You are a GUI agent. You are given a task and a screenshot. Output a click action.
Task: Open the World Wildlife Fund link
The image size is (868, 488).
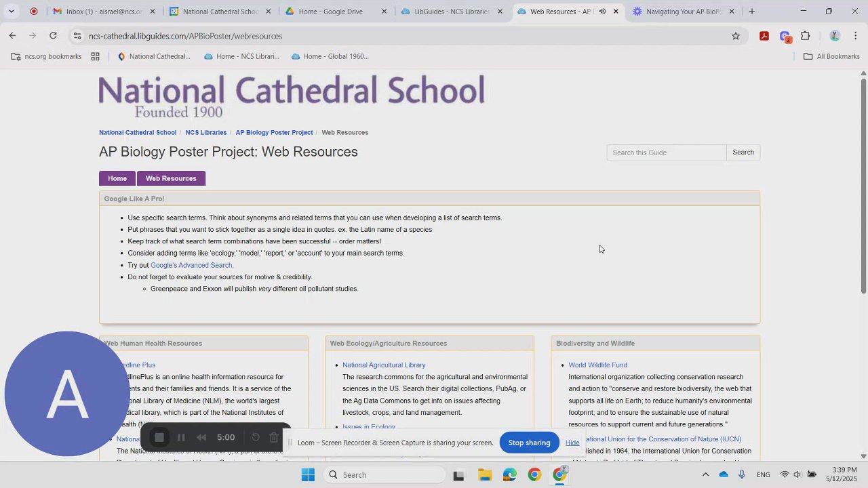[x=597, y=365]
